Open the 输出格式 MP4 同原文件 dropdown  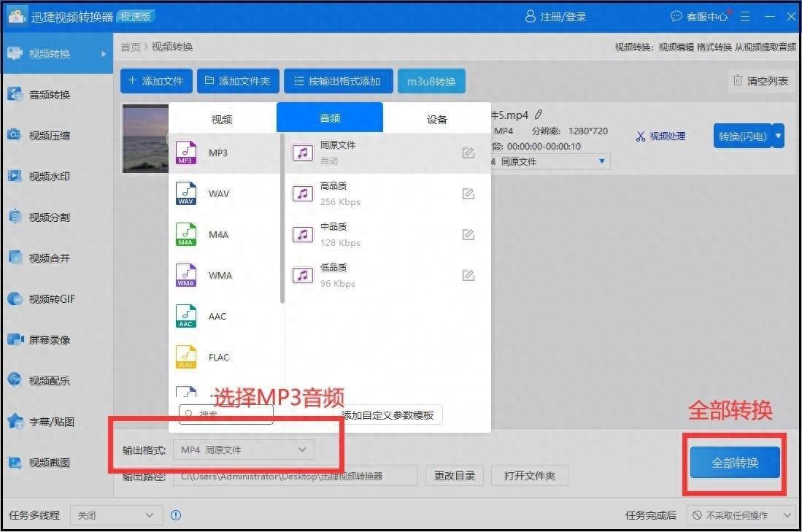[244, 450]
